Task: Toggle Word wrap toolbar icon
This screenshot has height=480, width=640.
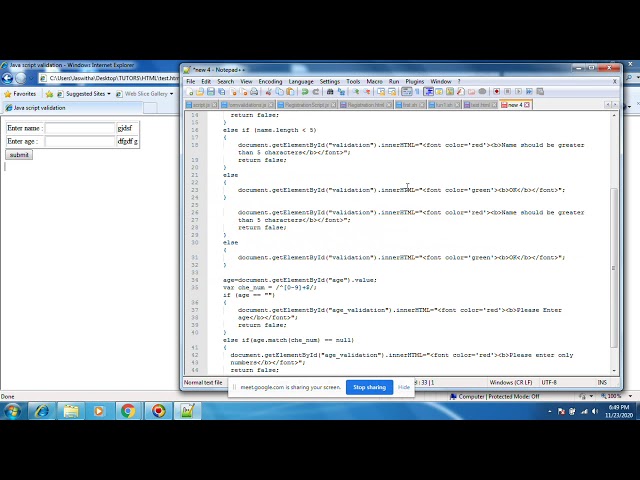Action: 407,91
